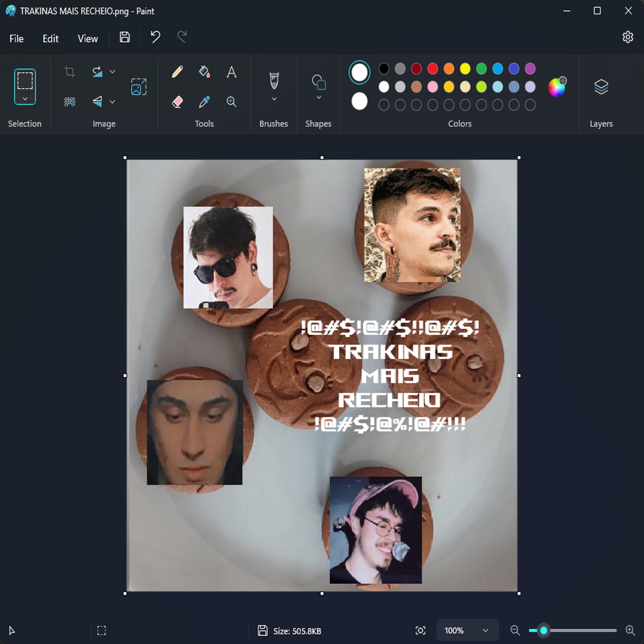Select the Fill bucket tool
644x644 pixels.
[204, 72]
